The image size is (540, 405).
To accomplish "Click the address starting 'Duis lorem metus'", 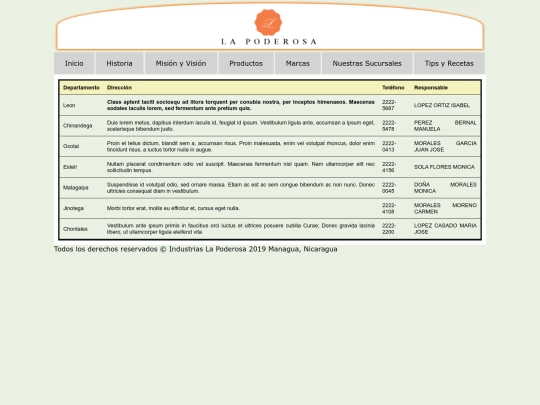I will [x=241, y=126].
